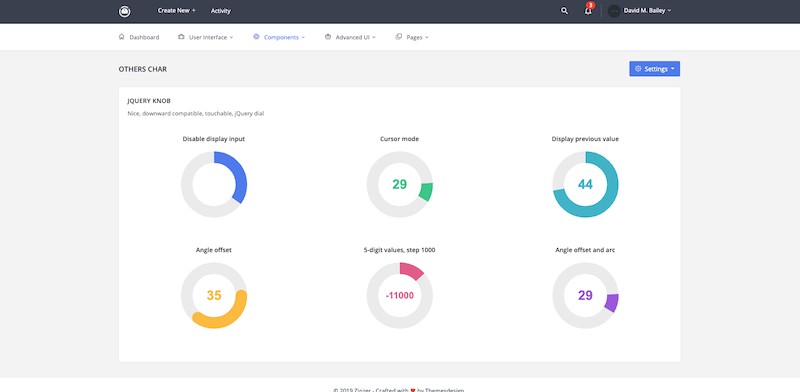Image resolution: width=800 pixels, height=392 pixels.
Task: Click the 'Display previous value' label
Action: pos(585,139)
